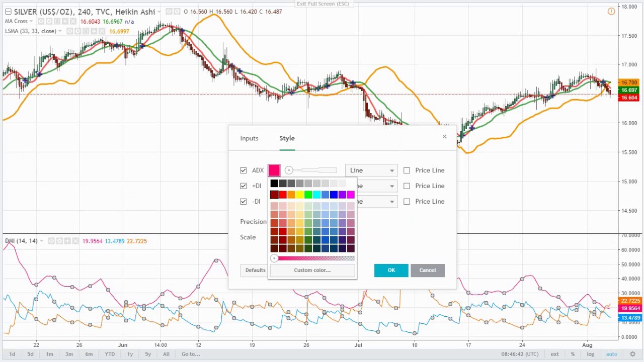The width and height of the screenshot is (644, 362).
Task: Toggle log scale button
Action: (x=590, y=354)
